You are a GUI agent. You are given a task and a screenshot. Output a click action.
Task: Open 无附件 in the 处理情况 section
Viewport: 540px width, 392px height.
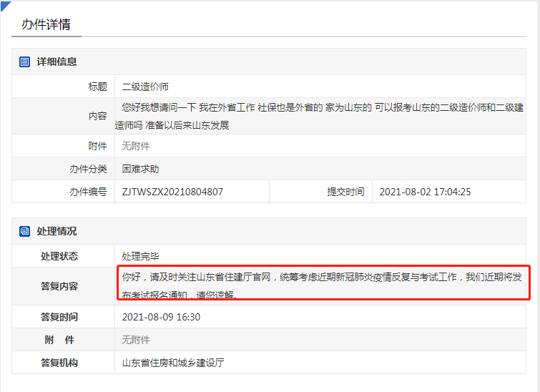[x=136, y=340]
